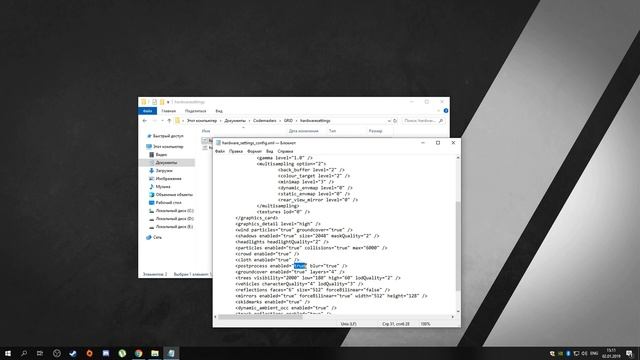The height and width of the screenshot is (360, 640).
Task: Open taskbar search magnifier
Action: coord(24,353)
